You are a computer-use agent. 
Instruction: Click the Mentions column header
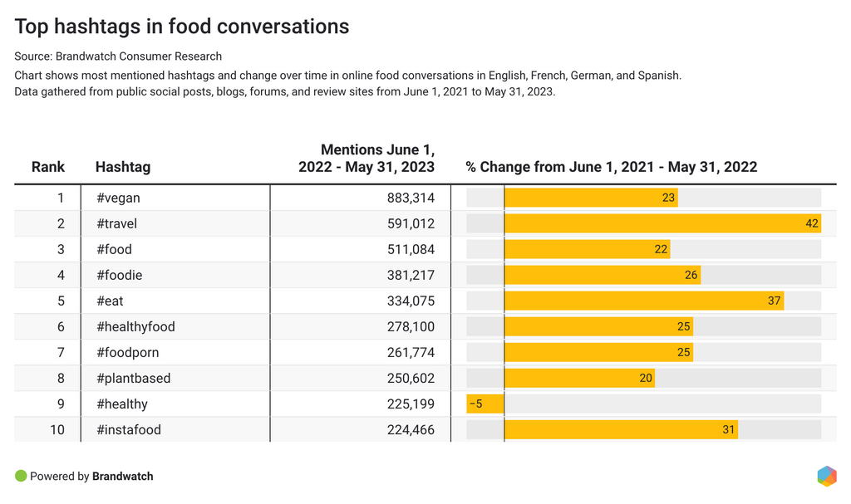(x=366, y=159)
